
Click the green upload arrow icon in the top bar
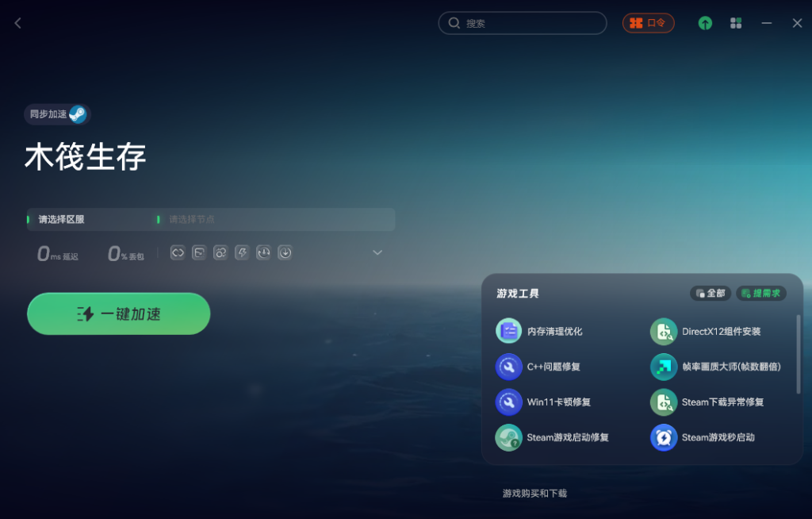(x=705, y=23)
